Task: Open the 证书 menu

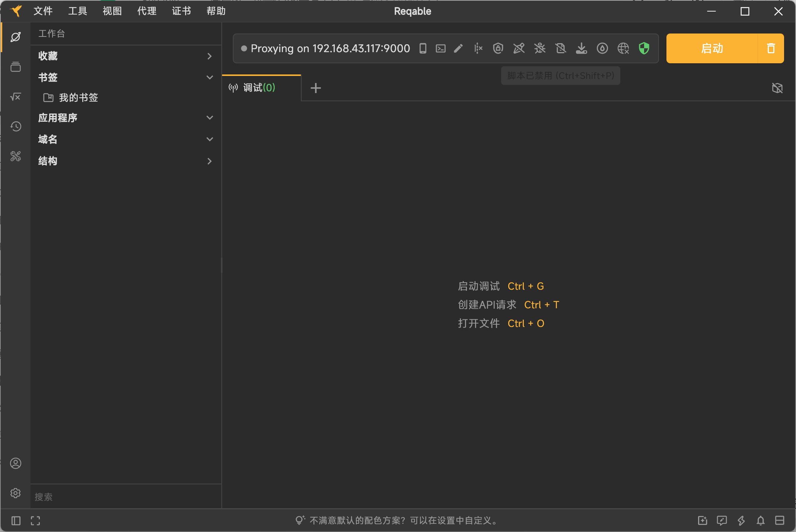Action: [x=181, y=11]
